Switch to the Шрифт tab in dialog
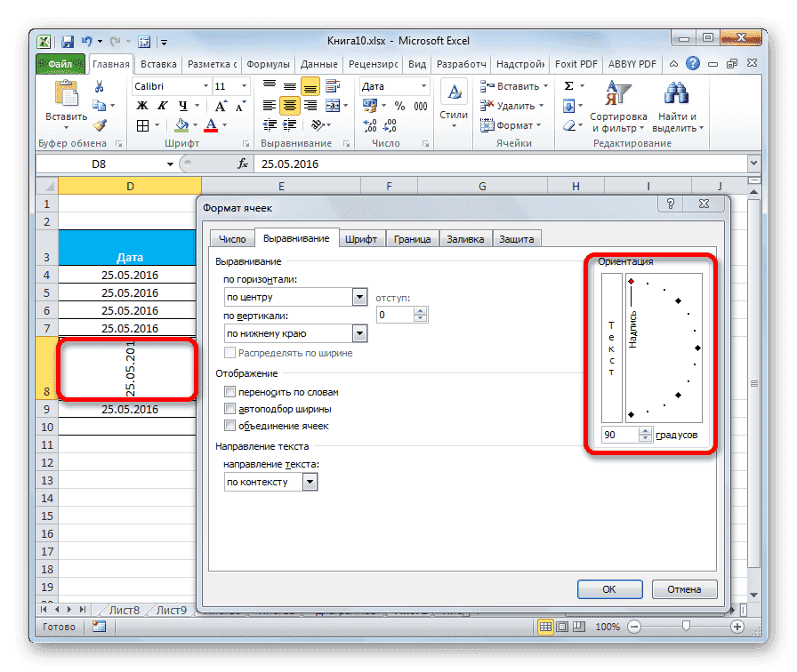This screenshot has width=797, height=672. [x=360, y=239]
